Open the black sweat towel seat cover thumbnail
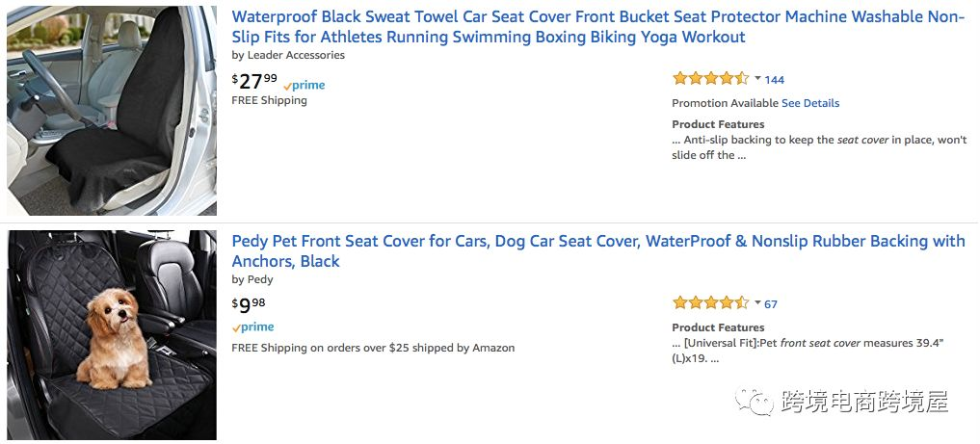This screenshot has width=980, height=444. [111, 111]
